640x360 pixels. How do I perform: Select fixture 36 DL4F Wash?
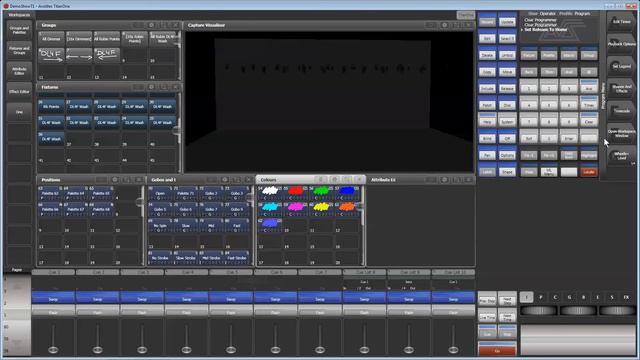click(x=51, y=138)
